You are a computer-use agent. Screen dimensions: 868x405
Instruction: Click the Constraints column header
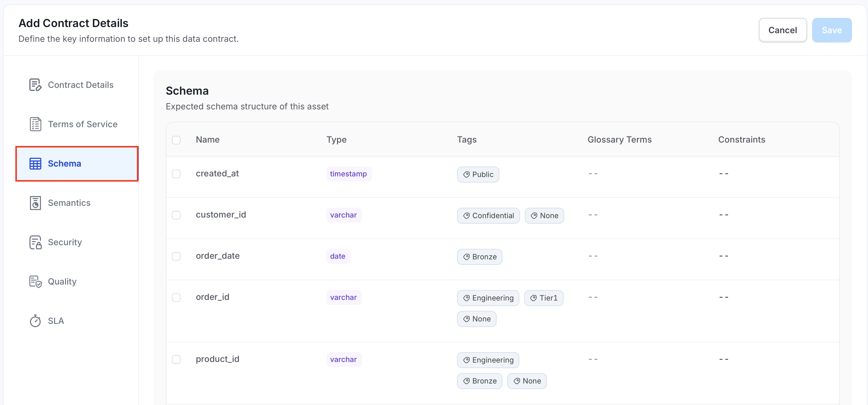coord(741,140)
